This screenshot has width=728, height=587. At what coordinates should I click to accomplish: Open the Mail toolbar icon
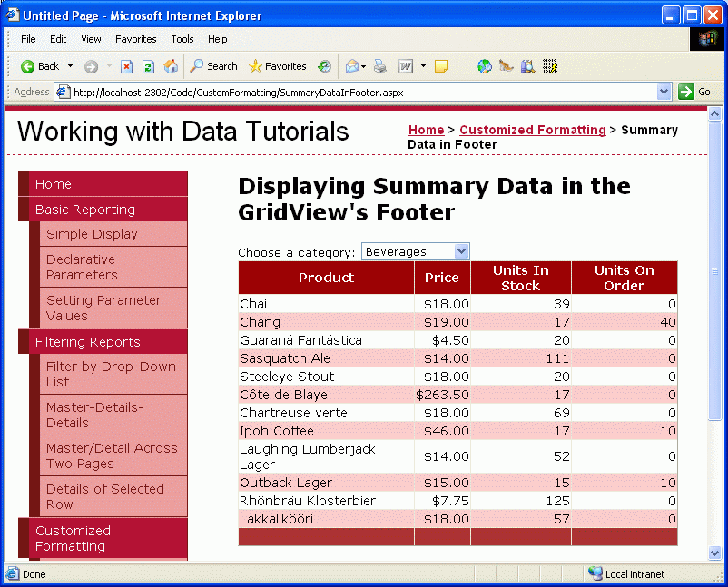[351, 66]
